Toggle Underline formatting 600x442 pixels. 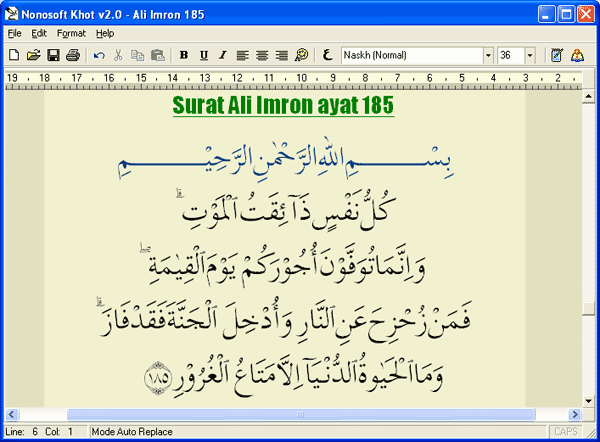203,55
